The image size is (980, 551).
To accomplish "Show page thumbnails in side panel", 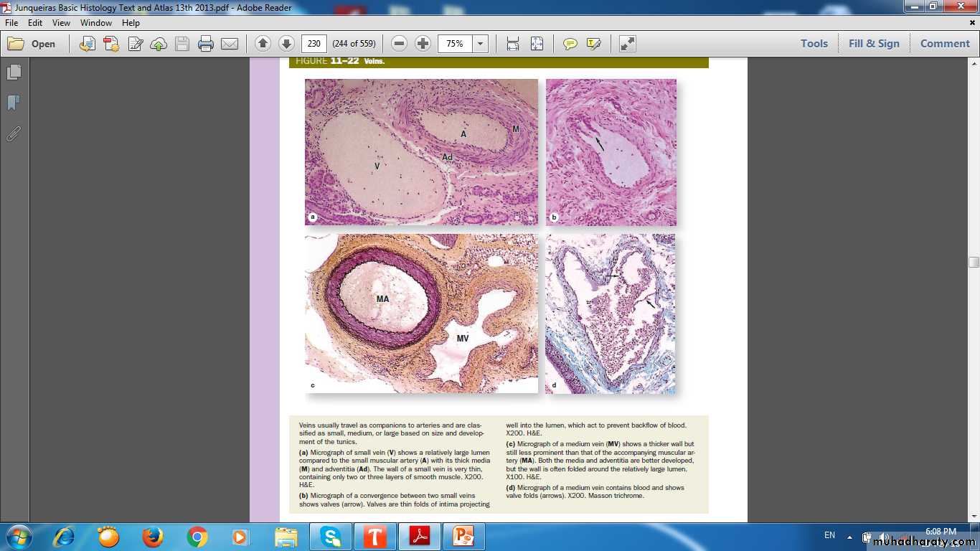I will tap(14, 72).
